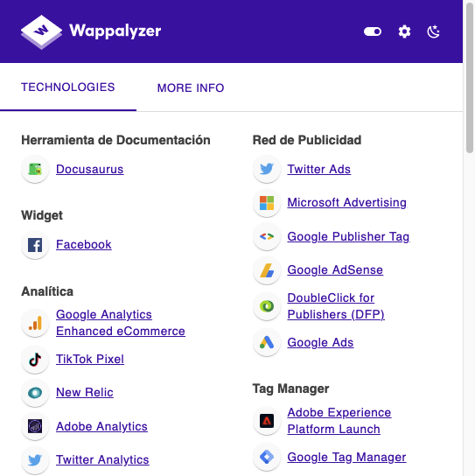Click the DoubleClick for Publishers icon
The width and height of the screenshot is (475, 476).
pyautogui.click(x=267, y=306)
